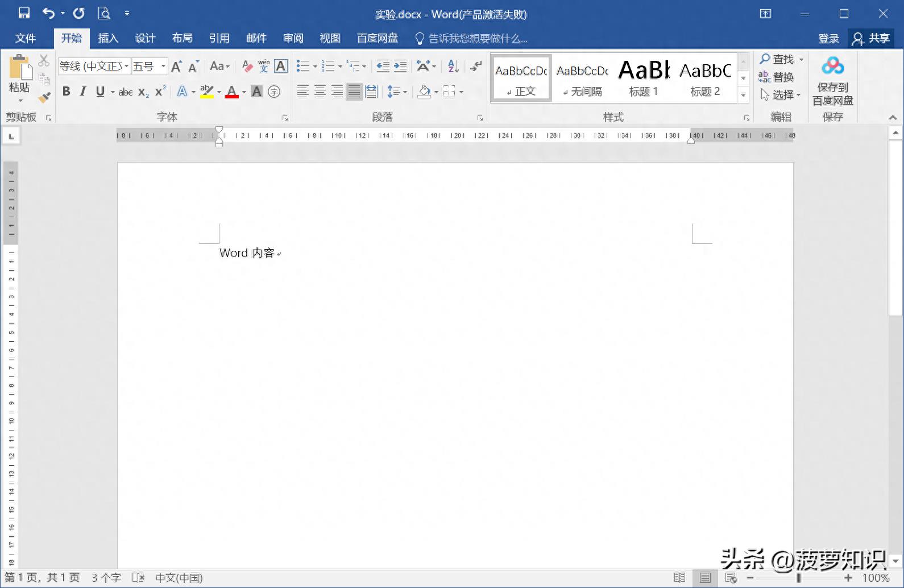Switch to the 百度网盘 tab
The image size is (904, 588).
tap(378, 38)
